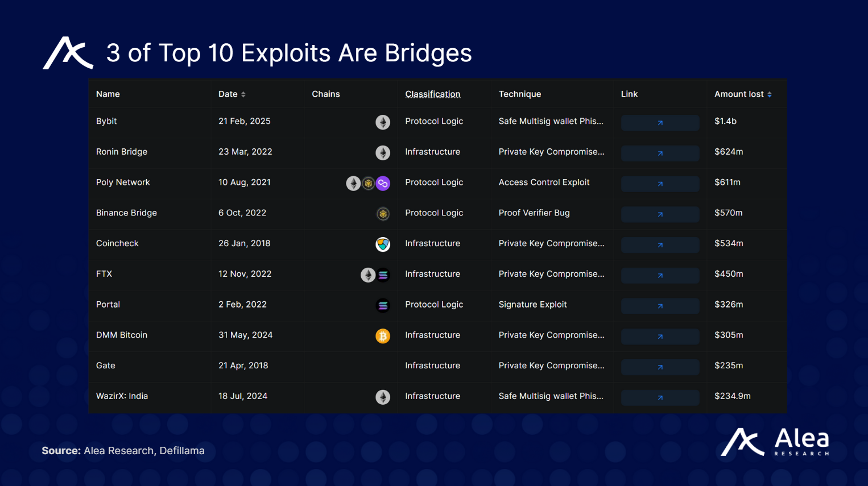Open the Coincheck link arrow
This screenshot has height=486, width=868.
click(660, 245)
